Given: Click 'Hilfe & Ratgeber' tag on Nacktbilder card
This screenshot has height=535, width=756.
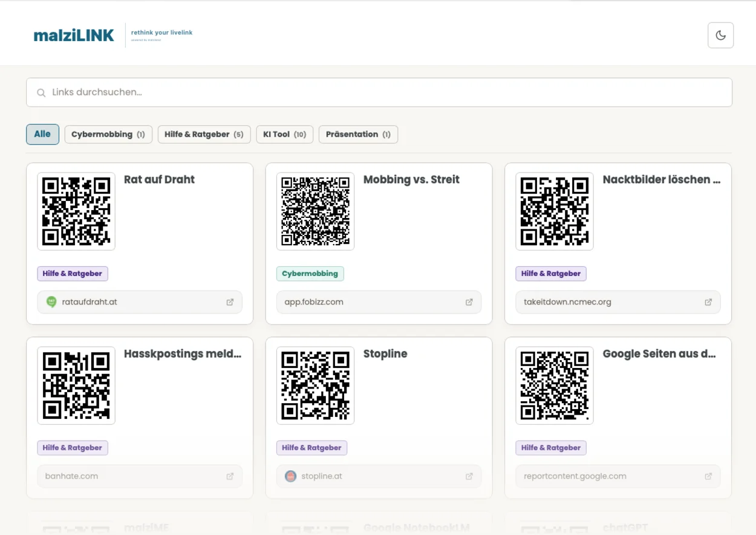Looking at the screenshot, I should (x=551, y=274).
